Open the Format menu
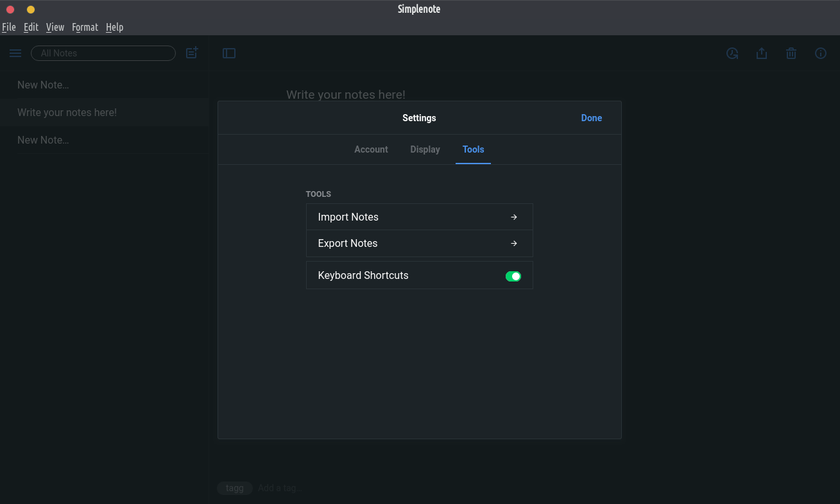Image resolution: width=840 pixels, height=504 pixels. 85,27
